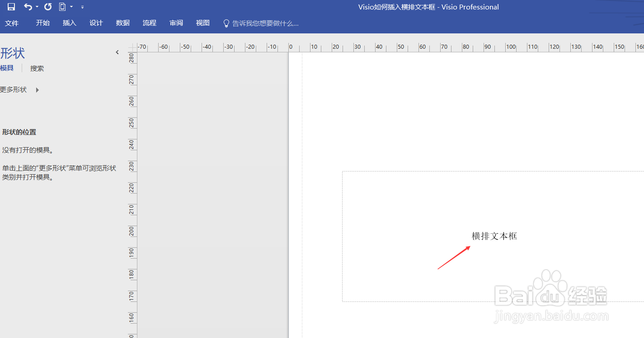This screenshot has height=338, width=644.
Task: Click the ruler origin crosshair corner
Action: click(132, 47)
